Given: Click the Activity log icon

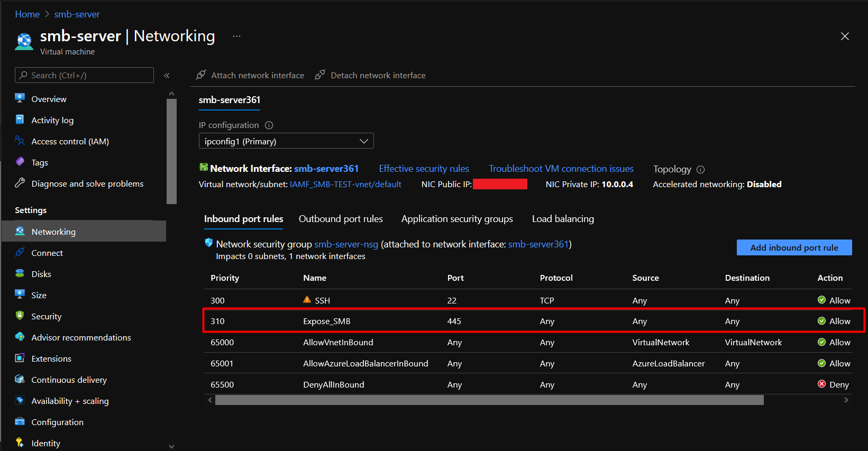Looking at the screenshot, I should point(20,119).
